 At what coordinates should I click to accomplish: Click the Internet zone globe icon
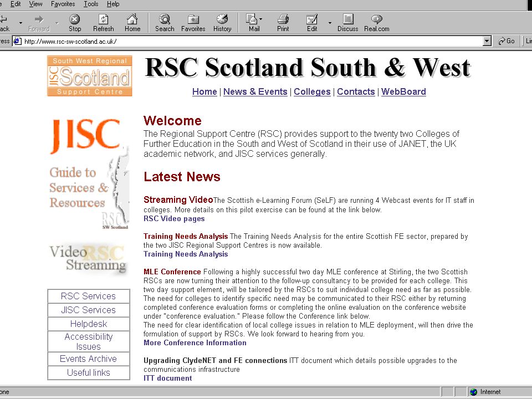[474, 392]
